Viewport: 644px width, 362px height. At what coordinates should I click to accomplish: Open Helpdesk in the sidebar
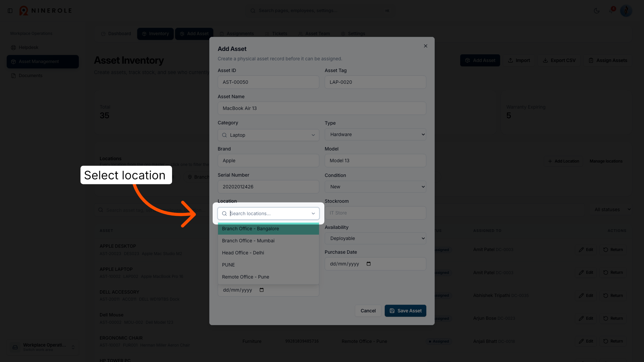[43, 48]
